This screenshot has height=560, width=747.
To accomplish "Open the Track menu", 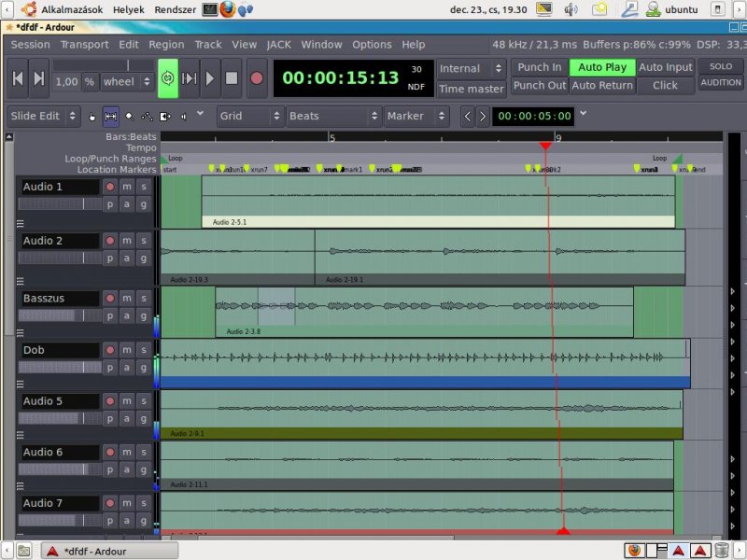I will coord(208,45).
